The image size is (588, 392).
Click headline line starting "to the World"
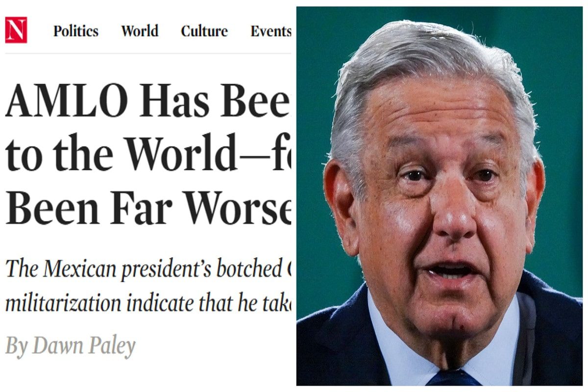coord(147,153)
